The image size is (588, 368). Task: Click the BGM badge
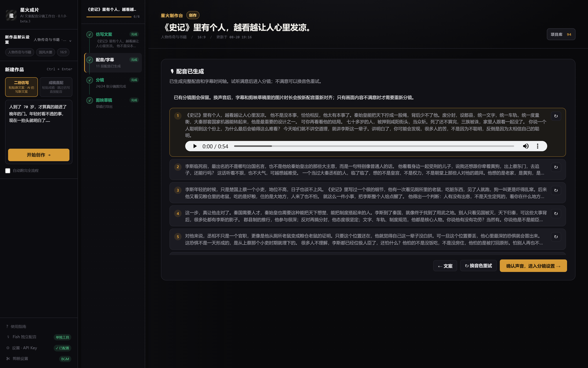coord(65,359)
